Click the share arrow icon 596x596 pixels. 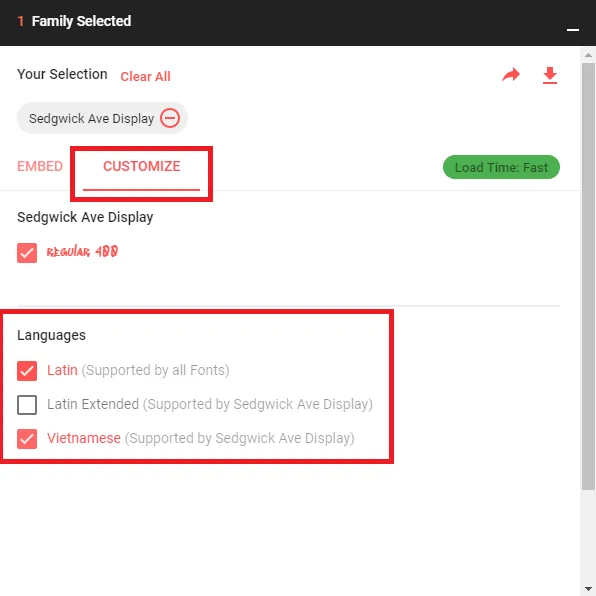[510, 75]
